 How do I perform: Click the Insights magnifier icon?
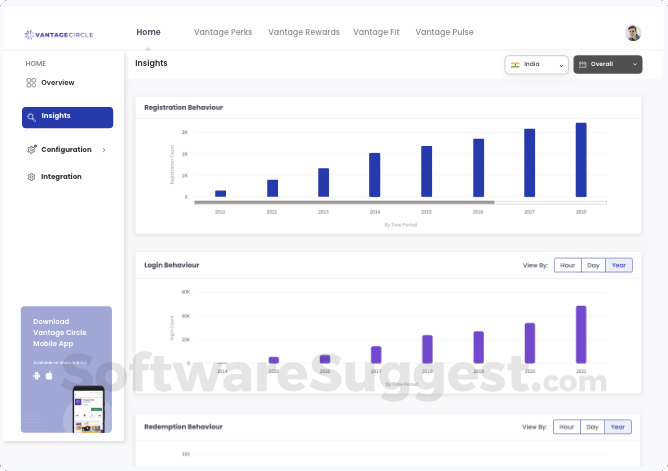tap(32, 117)
